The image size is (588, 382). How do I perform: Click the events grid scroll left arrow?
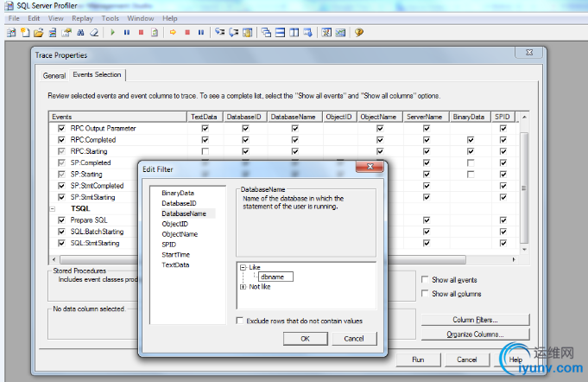54,259
